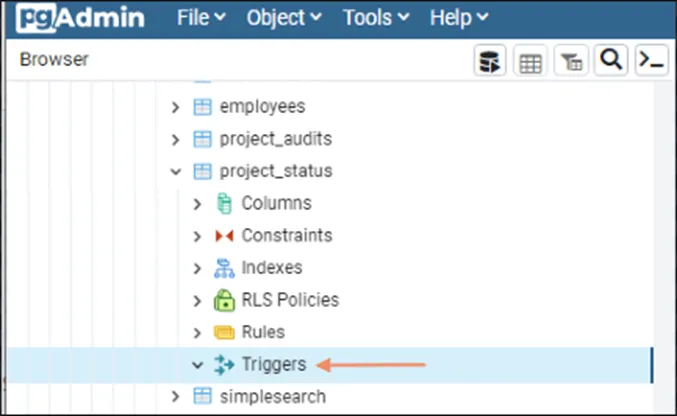
Task: Collapse the Triggers node
Action: point(197,364)
